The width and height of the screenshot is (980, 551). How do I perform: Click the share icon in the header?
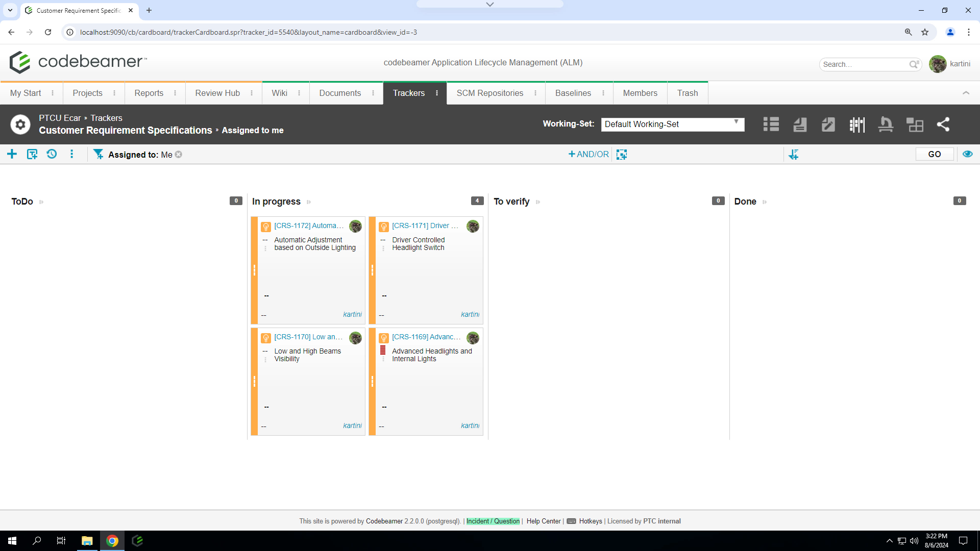[x=943, y=124]
